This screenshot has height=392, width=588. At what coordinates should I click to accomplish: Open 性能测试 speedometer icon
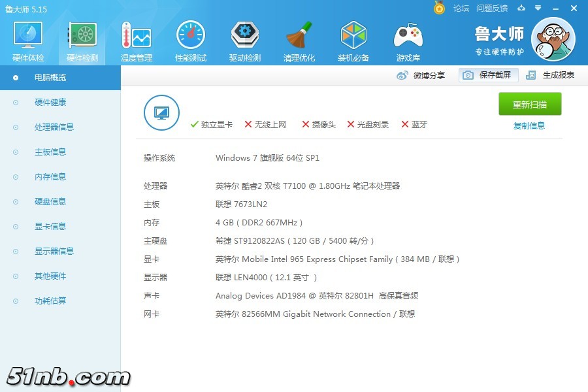[x=190, y=37]
